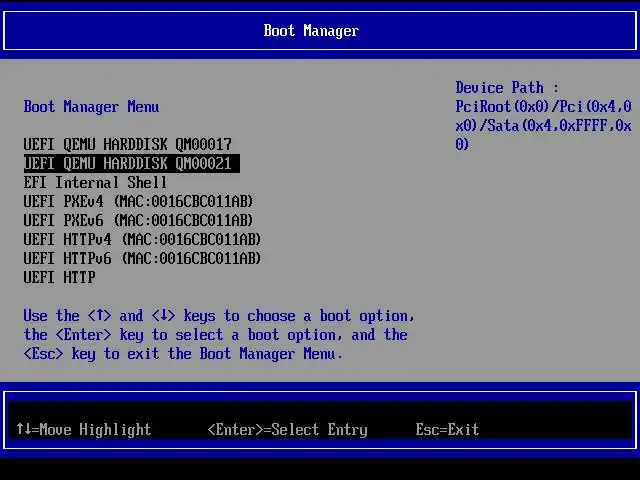Select UEFI PXEv6 network boot entry
Viewport: 640px width, 480px height.
click(x=138, y=220)
